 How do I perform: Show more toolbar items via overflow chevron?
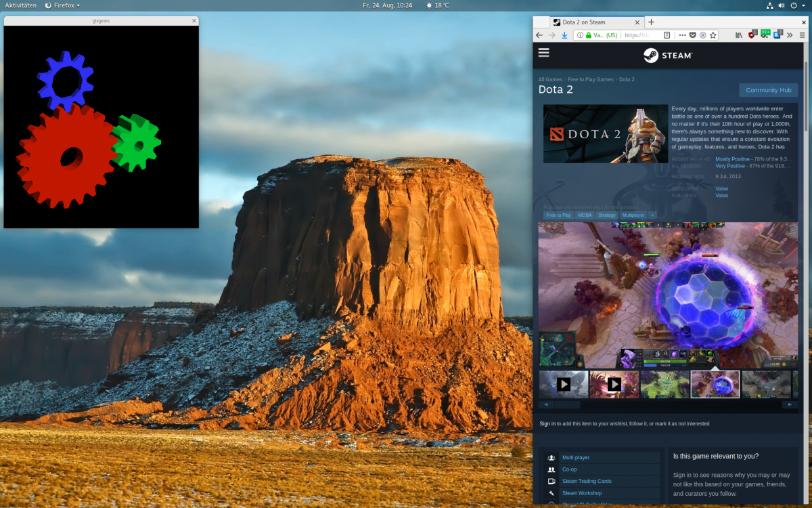click(790, 35)
